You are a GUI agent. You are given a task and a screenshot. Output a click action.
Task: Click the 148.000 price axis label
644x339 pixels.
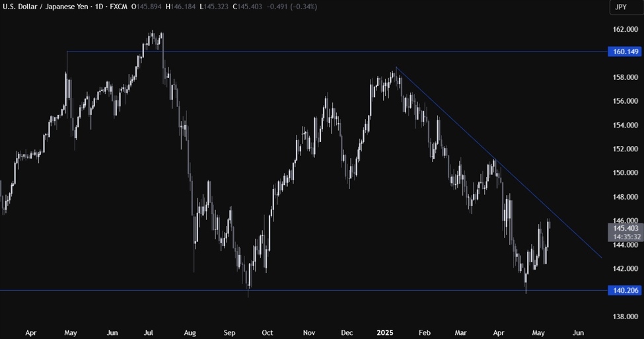pyautogui.click(x=625, y=197)
